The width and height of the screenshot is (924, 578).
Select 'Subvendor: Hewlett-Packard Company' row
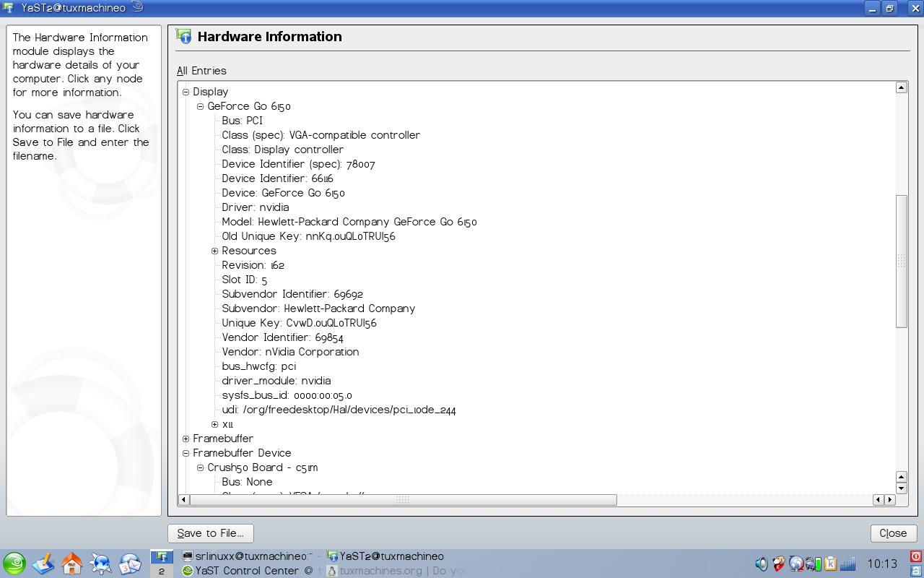318,309
